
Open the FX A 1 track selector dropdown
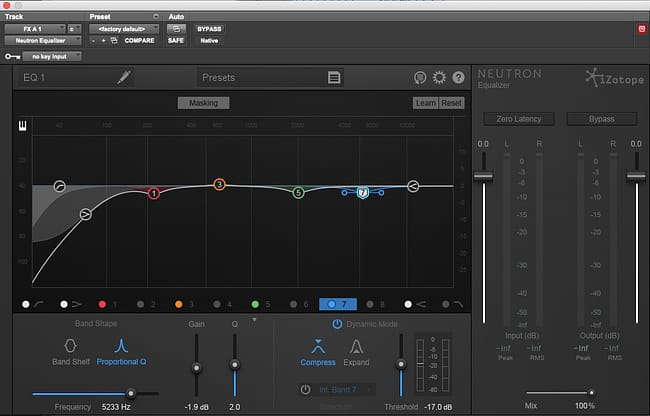pyautogui.click(x=35, y=29)
